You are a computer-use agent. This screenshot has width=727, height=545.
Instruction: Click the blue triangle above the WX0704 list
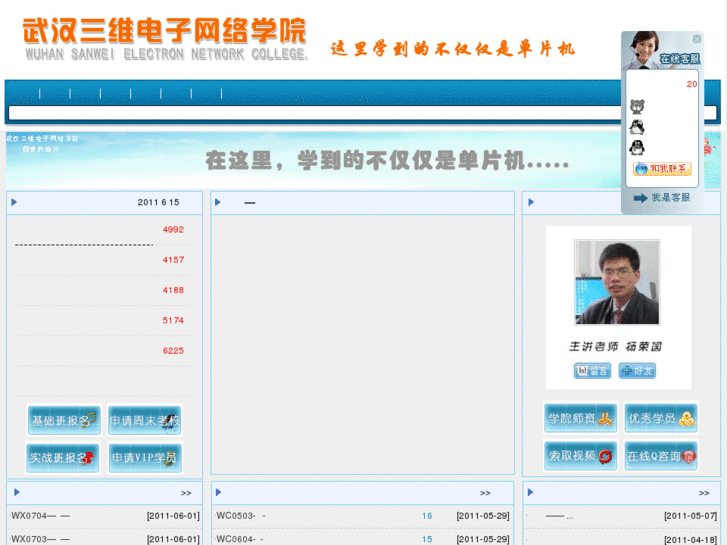(x=17, y=492)
